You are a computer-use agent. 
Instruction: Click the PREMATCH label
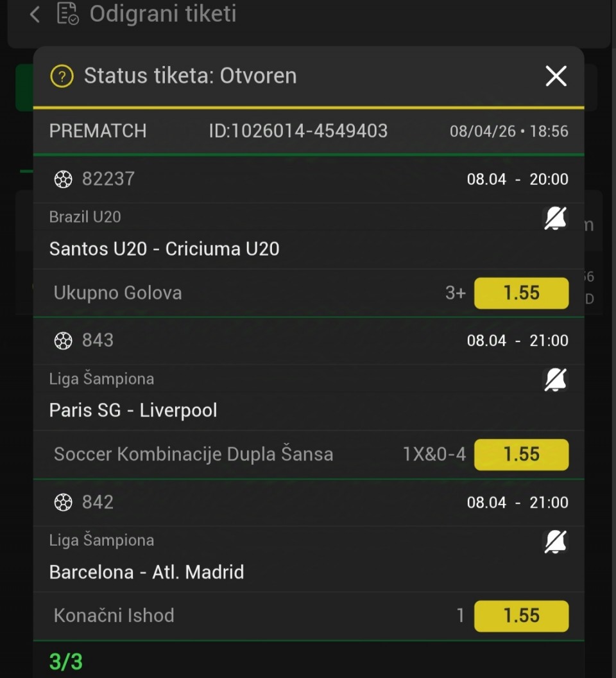point(98,131)
